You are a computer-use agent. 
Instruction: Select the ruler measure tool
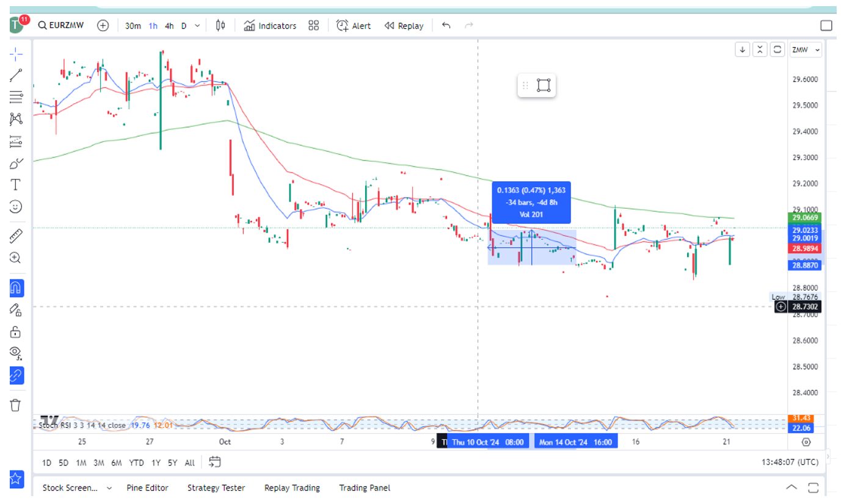pos(16,236)
